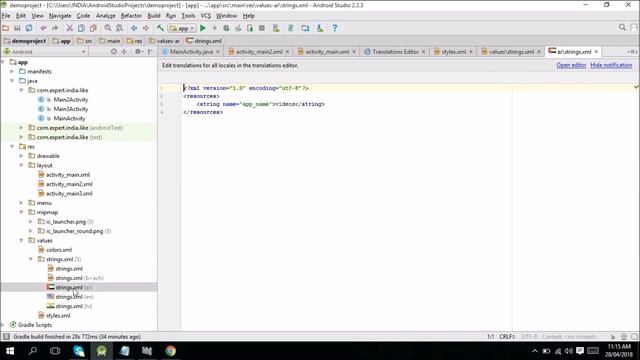This screenshot has width=640, height=360.
Task: Switch to styles.xml tab
Action: pos(453,52)
